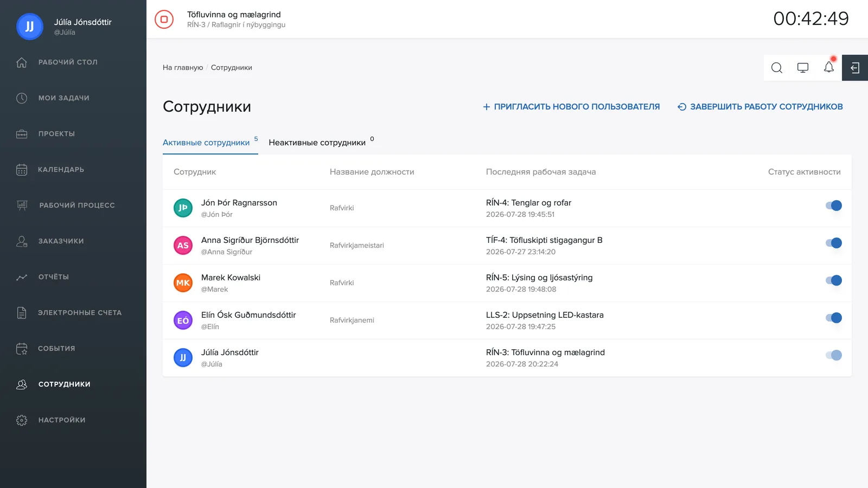Switch to Активные сотрудники tab
Viewport: 868px width, 488px height.
coord(210,142)
